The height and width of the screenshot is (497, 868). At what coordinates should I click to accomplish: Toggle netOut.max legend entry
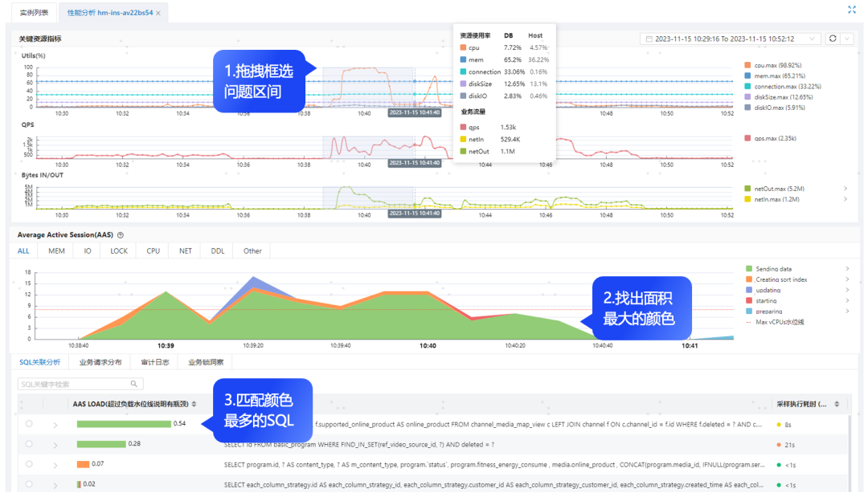pyautogui.click(x=775, y=189)
